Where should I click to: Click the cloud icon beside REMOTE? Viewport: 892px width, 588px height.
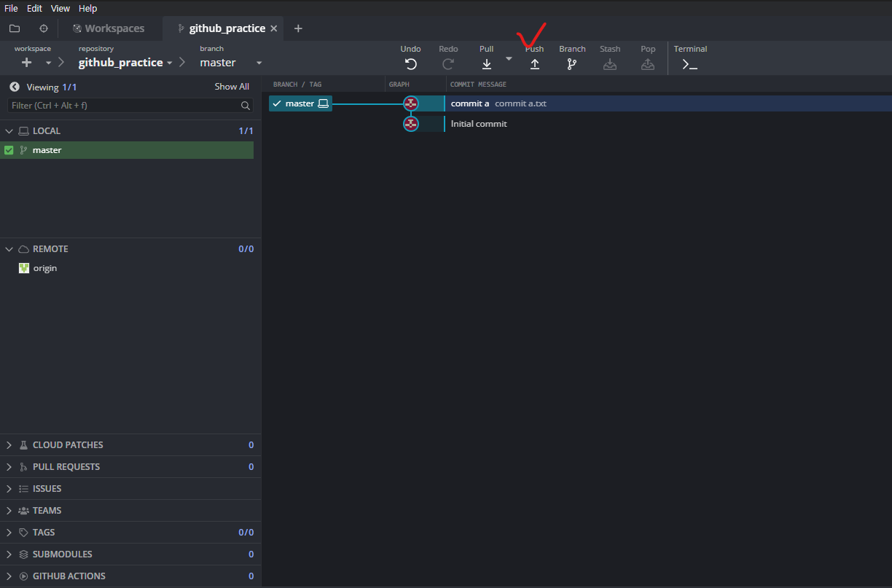coord(23,249)
